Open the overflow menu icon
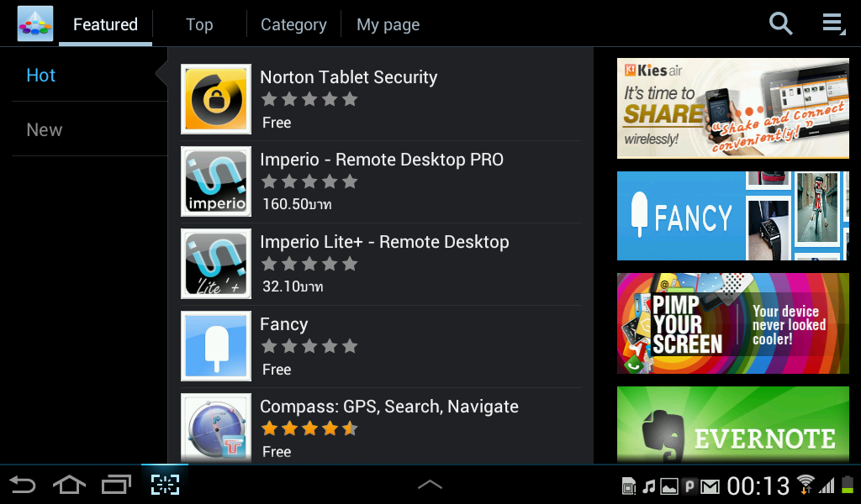The width and height of the screenshot is (861, 504). 833,24
